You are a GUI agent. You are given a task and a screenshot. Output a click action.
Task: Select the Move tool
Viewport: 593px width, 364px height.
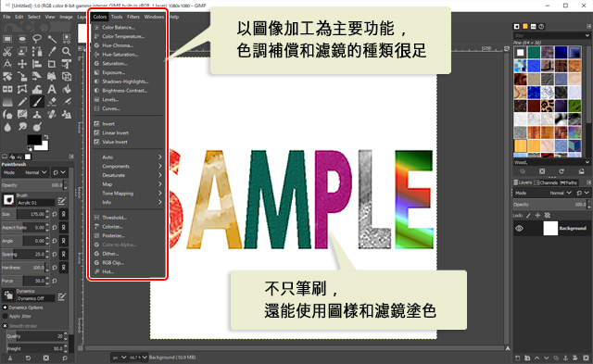click(x=22, y=64)
